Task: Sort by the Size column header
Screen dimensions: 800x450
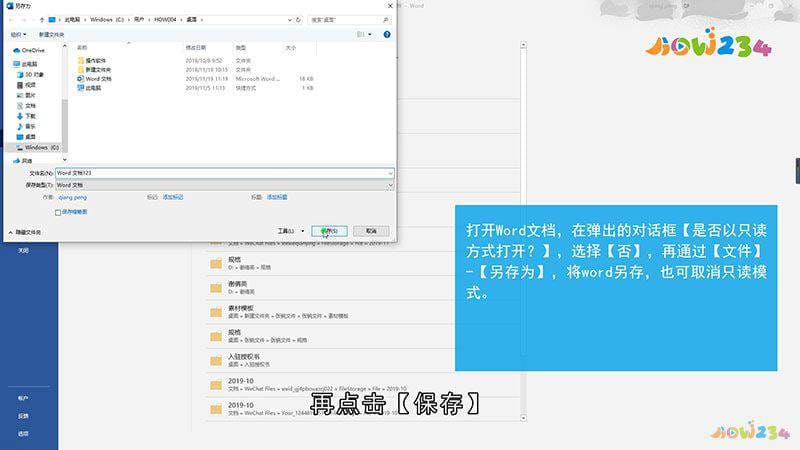Action: (291, 47)
